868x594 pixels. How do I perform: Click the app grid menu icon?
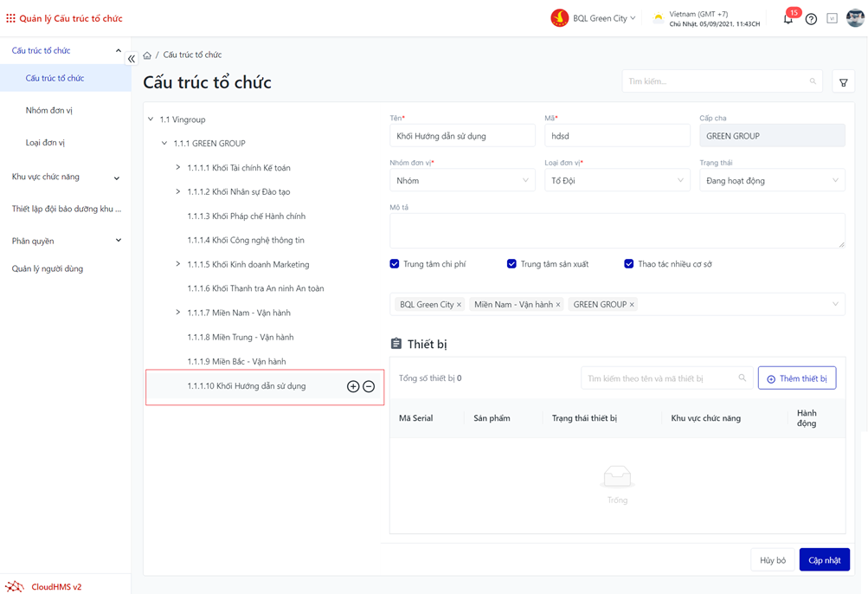[10, 18]
